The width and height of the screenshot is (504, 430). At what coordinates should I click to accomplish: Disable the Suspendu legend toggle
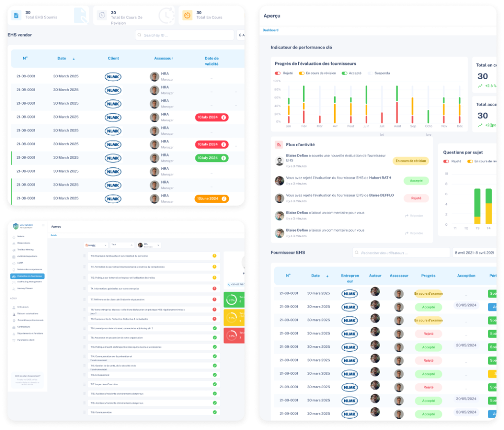370,73
